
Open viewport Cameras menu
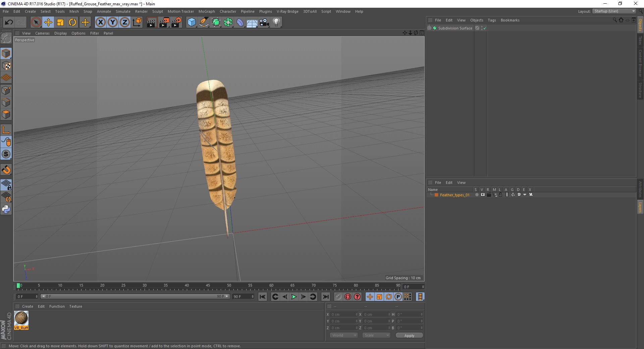[x=42, y=33]
